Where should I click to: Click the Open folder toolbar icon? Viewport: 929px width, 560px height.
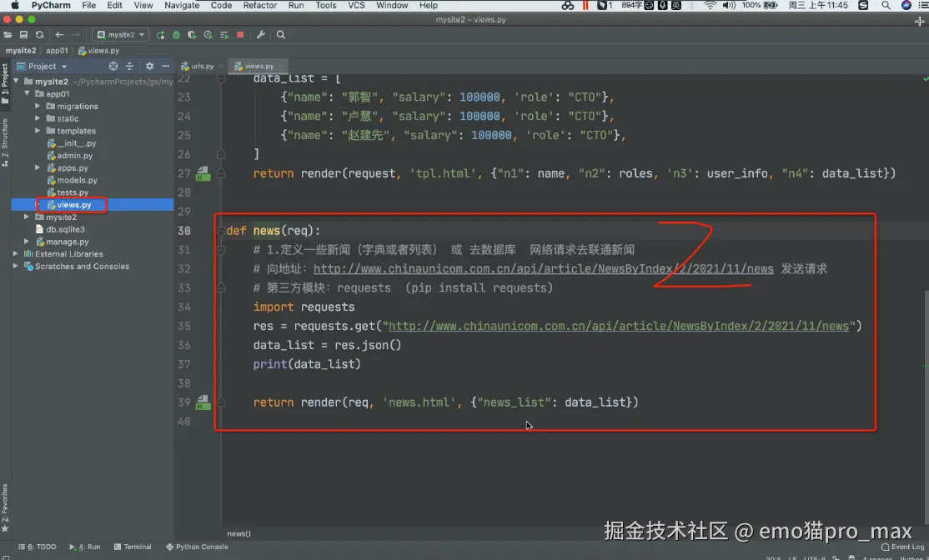(8, 35)
